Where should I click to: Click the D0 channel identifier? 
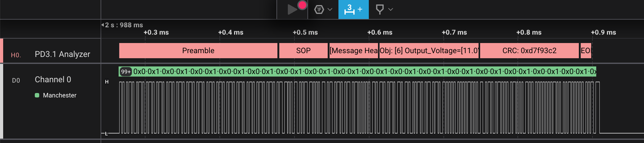[16, 80]
